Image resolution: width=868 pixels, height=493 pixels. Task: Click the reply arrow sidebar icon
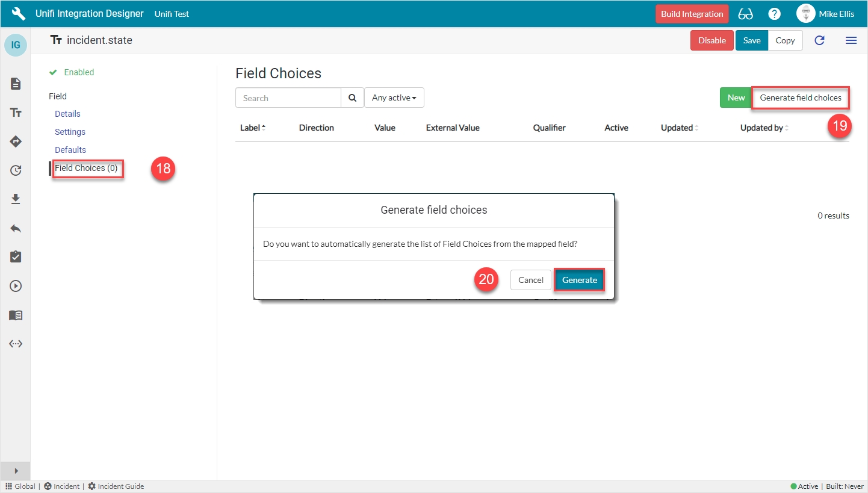(x=16, y=228)
